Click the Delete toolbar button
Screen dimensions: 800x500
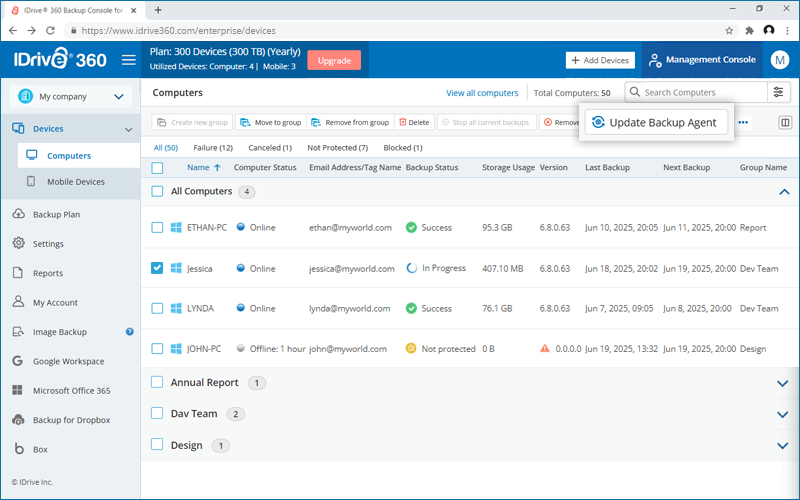[414, 122]
